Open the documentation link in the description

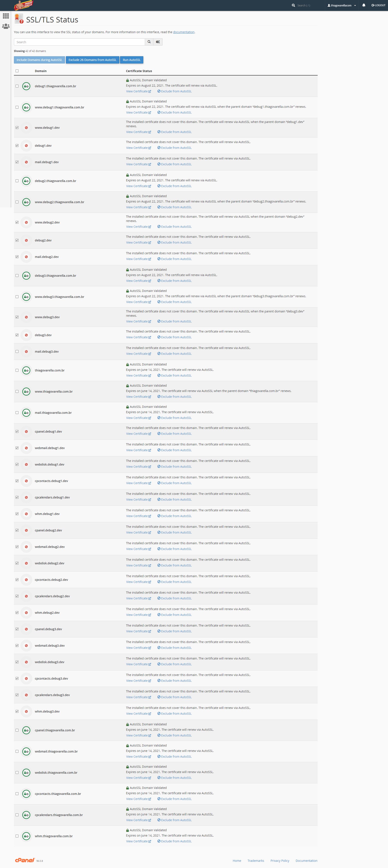[x=184, y=32]
